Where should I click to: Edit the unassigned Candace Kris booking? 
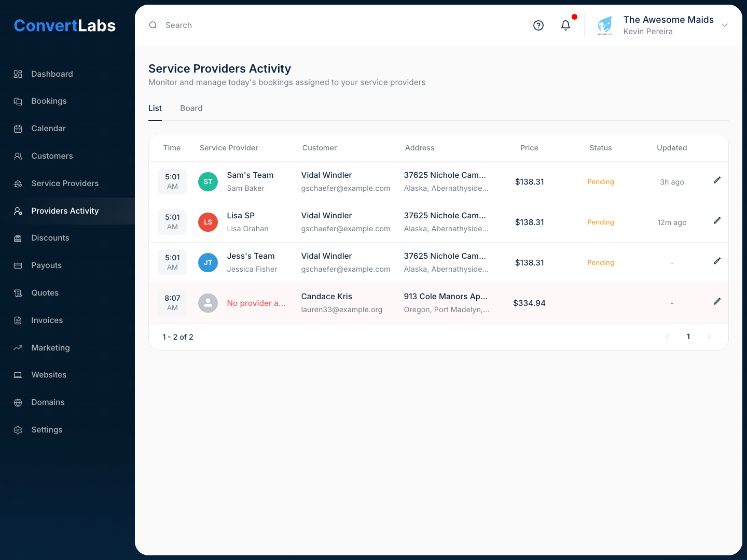coord(717,302)
